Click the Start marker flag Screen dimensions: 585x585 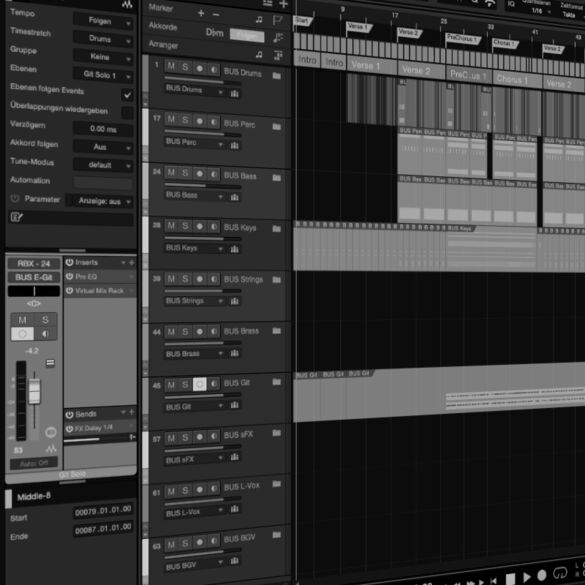(303, 21)
